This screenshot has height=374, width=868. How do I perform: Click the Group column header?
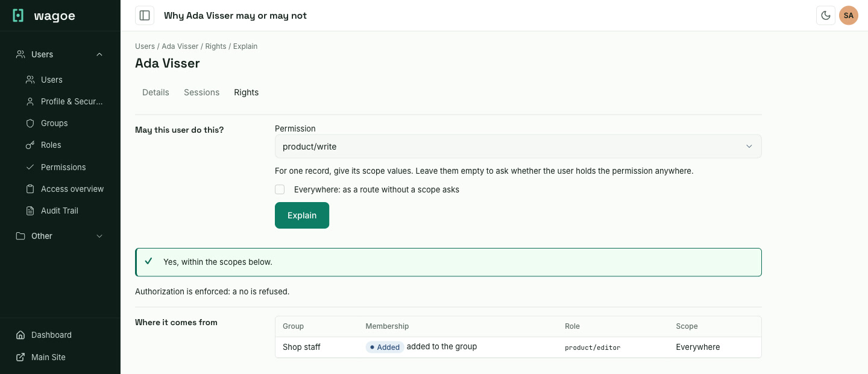[x=293, y=326]
